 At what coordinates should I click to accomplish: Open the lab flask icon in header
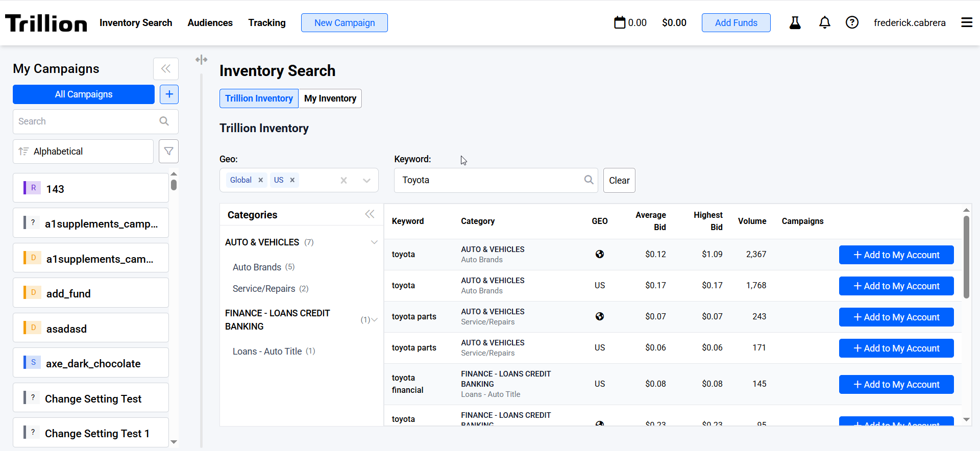pyautogui.click(x=795, y=22)
